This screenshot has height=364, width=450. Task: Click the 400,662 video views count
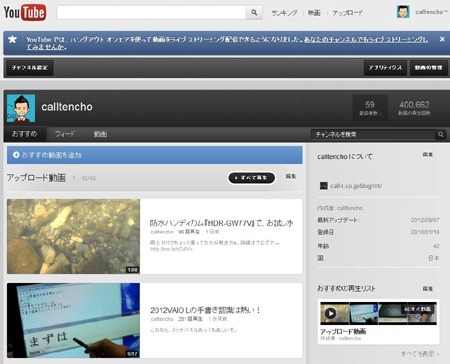(414, 108)
